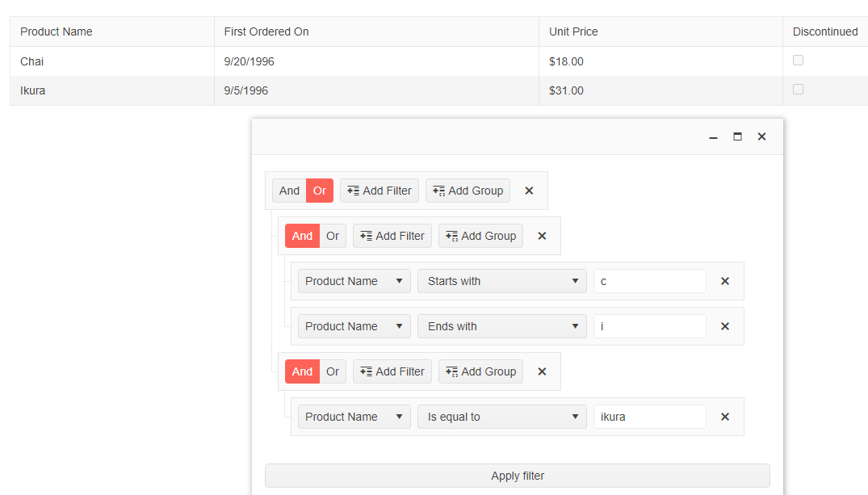The height and width of the screenshot is (495, 868).
Task: Toggle Discontinued checkbox for Ikura
Action: (x=798, y=90)
